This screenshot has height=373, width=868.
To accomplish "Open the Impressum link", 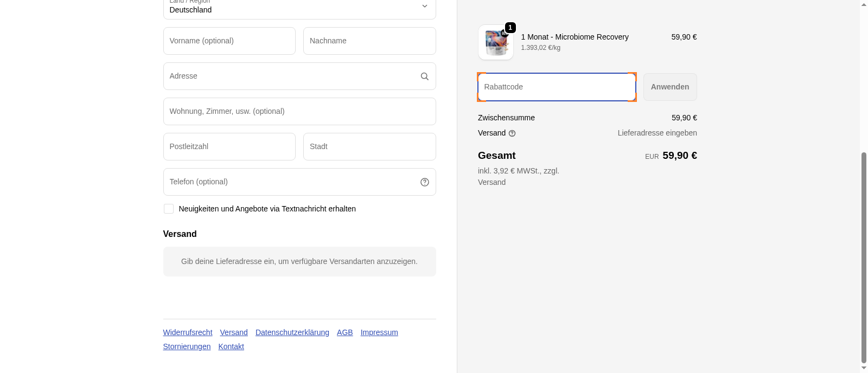I will tap(379, 332).
